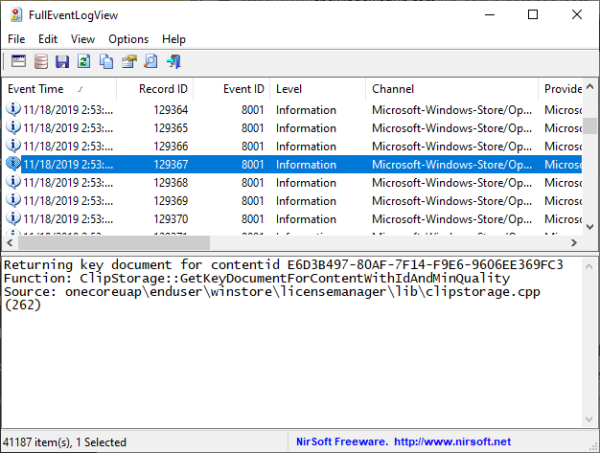
Task: Visit the NirSoft website link in the status bar
Action: click(x=451, y=441)
